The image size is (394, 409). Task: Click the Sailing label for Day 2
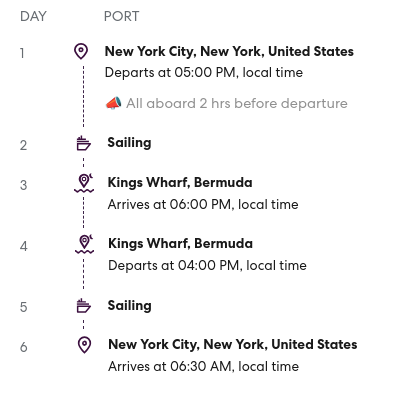pyautogui.click(x=129, y=143)
